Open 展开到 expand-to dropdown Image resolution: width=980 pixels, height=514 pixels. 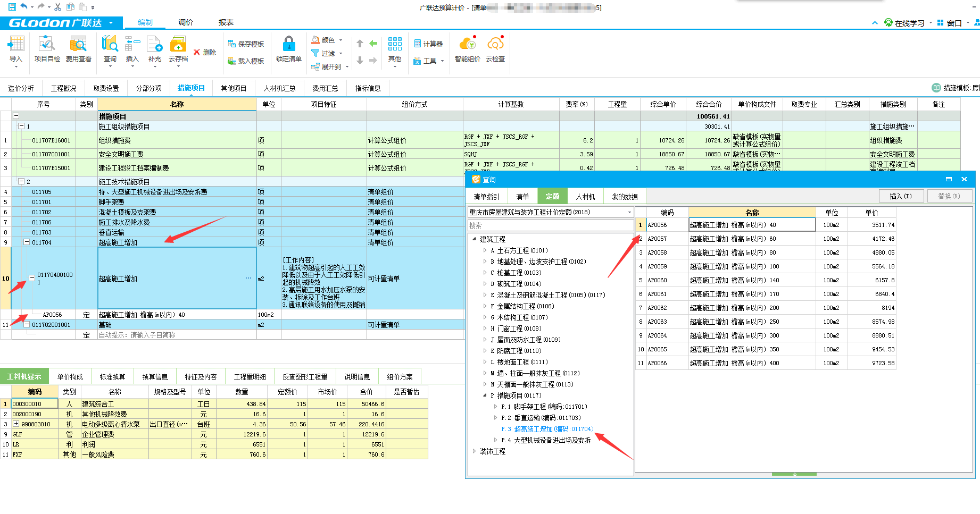click(330, 66)
